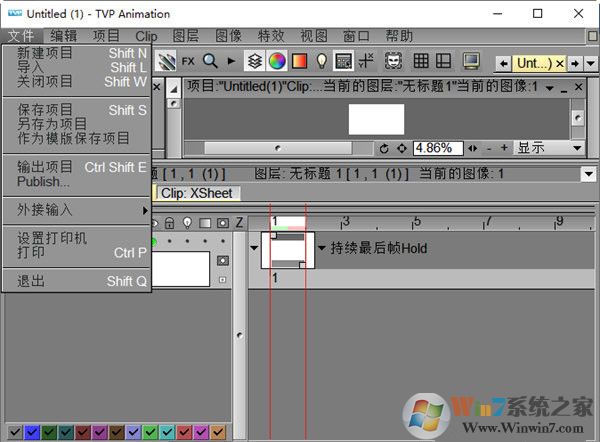The height and width of the screenshot is (442, 600).
Task: Click the small square below layer stencil icon
Action: [x=223, y=280]
